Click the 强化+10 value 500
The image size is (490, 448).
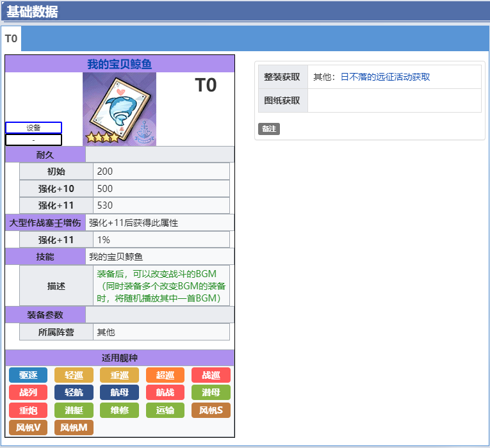point(161,189)
